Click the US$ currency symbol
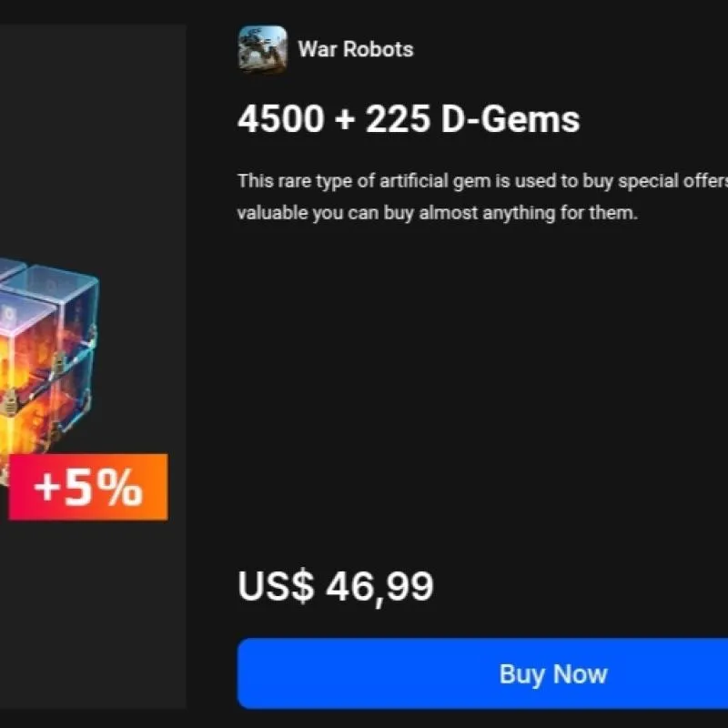The height and width of the screenshot is (728, 728). pyautogui.click(x=276, y=586)
